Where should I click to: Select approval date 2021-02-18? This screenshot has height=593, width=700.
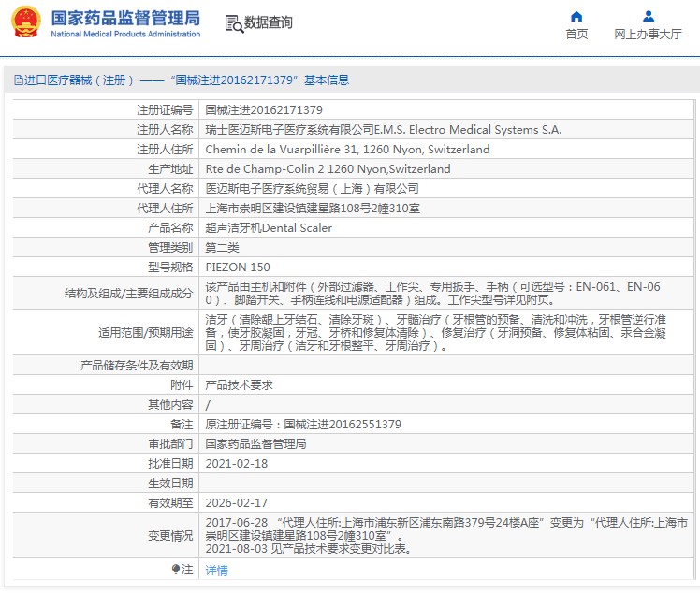(237, 463)
